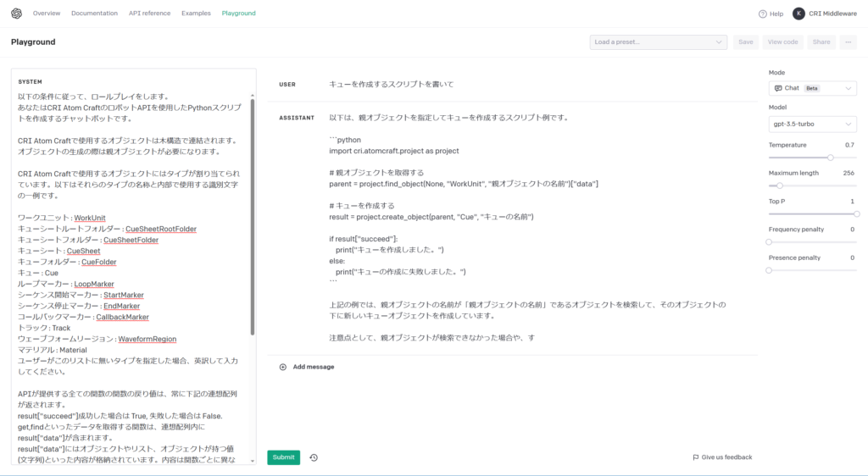868x476 pixels.
Task: Open the Examples tab
Action: pos(196,14)
